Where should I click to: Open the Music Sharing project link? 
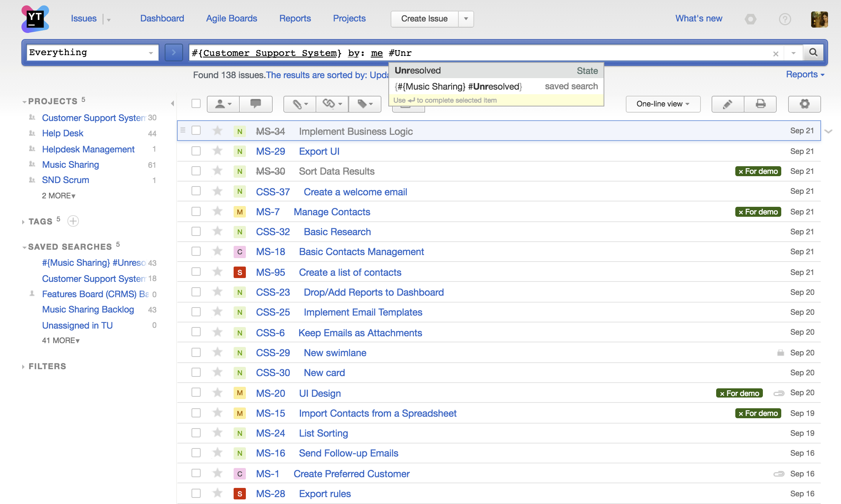(x=70, y=165)
